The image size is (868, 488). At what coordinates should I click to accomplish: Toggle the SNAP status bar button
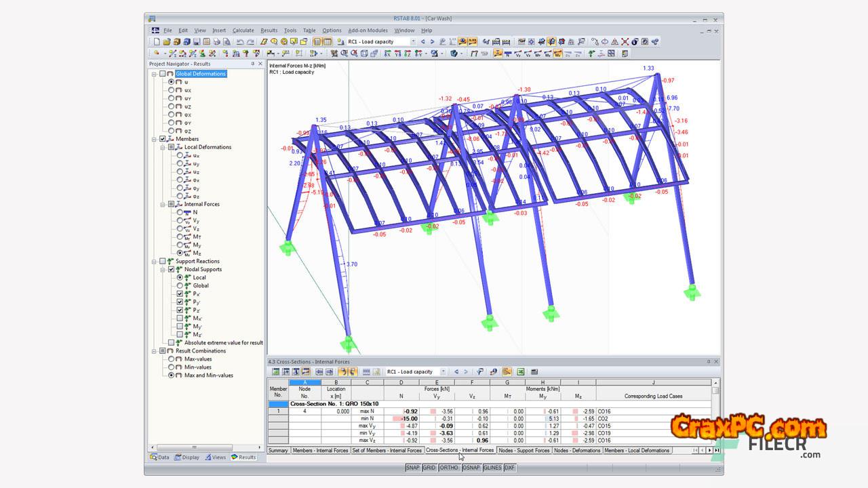tap(412, 468)
